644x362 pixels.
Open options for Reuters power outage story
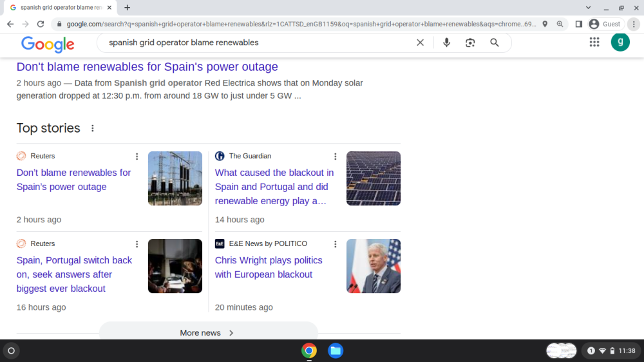137,156
